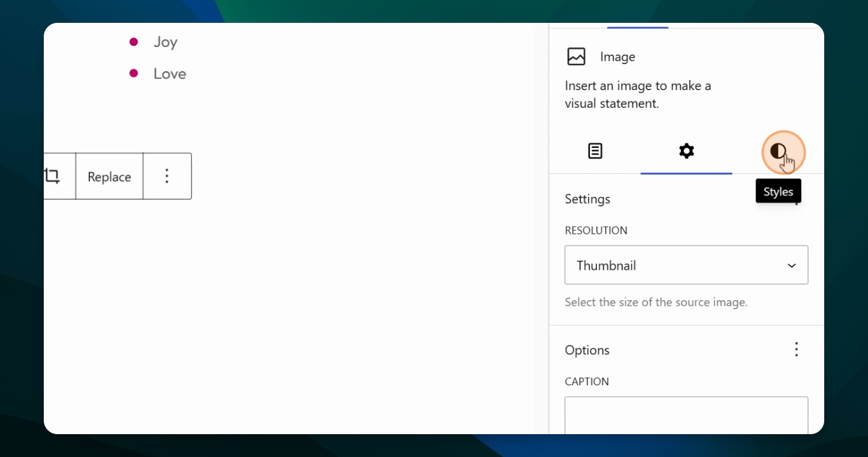Select the Crop tool in the image toolbar
868x457 pixels.
pyautogui.click(x=53, y=176)
